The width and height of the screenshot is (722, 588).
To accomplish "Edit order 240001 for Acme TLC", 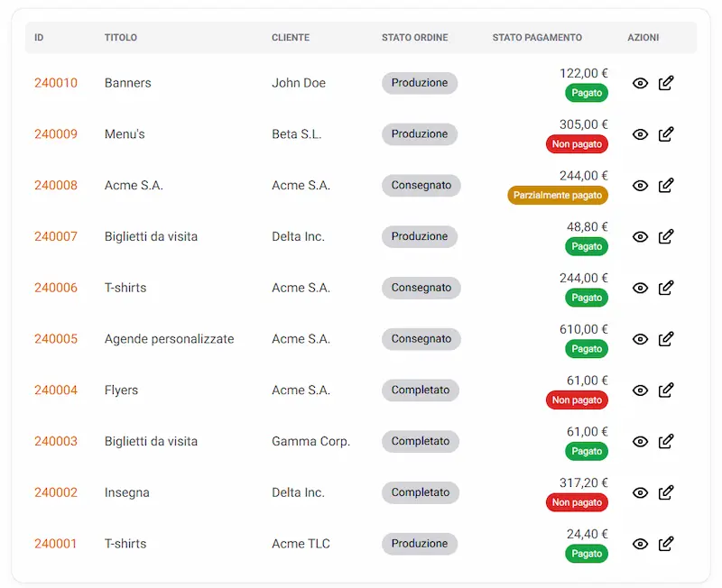I will [x=666, y=544].
